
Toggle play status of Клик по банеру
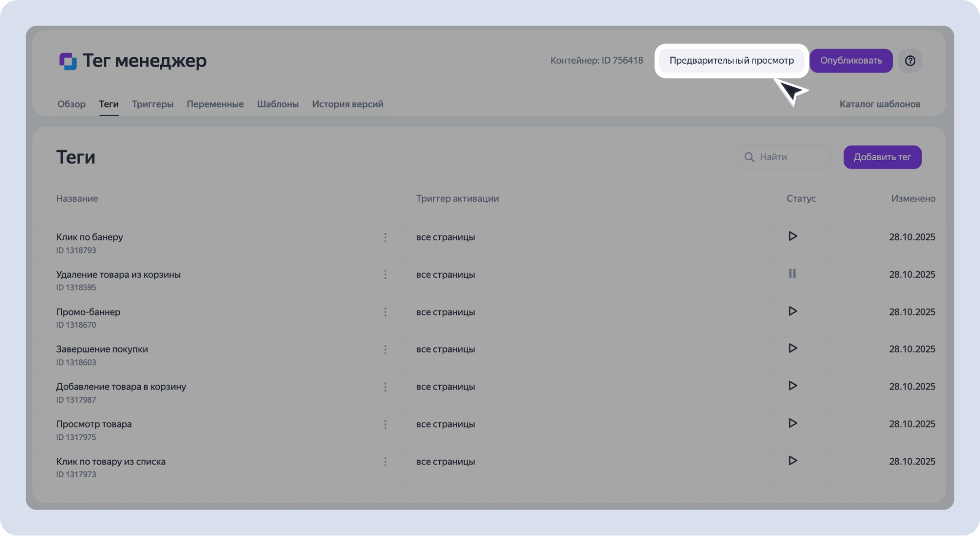pos(792,236)
